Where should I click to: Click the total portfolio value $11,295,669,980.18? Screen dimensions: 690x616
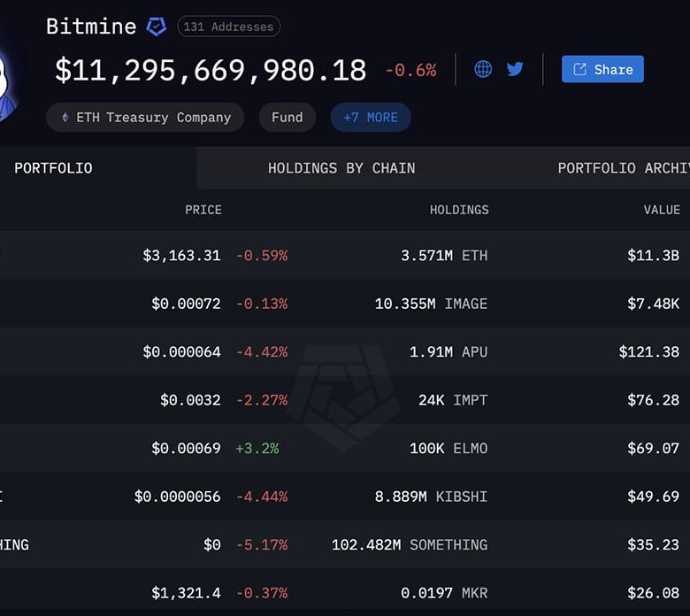pos(211,70)
